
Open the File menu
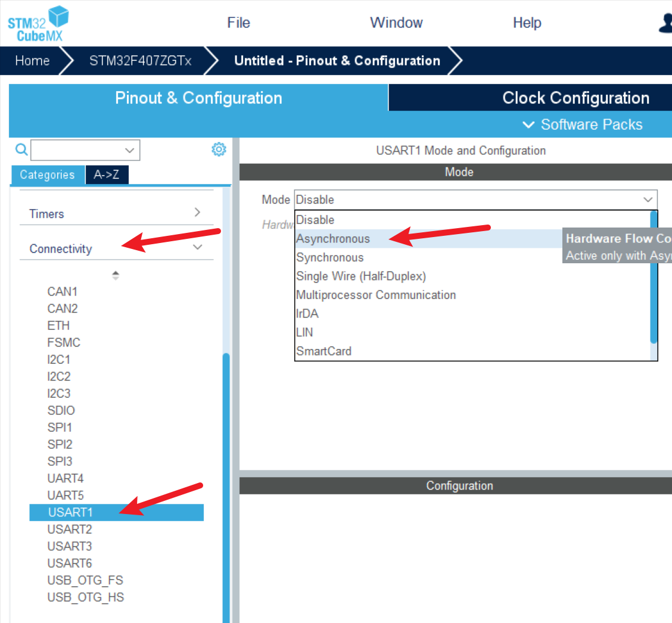(x=238, y=23)
